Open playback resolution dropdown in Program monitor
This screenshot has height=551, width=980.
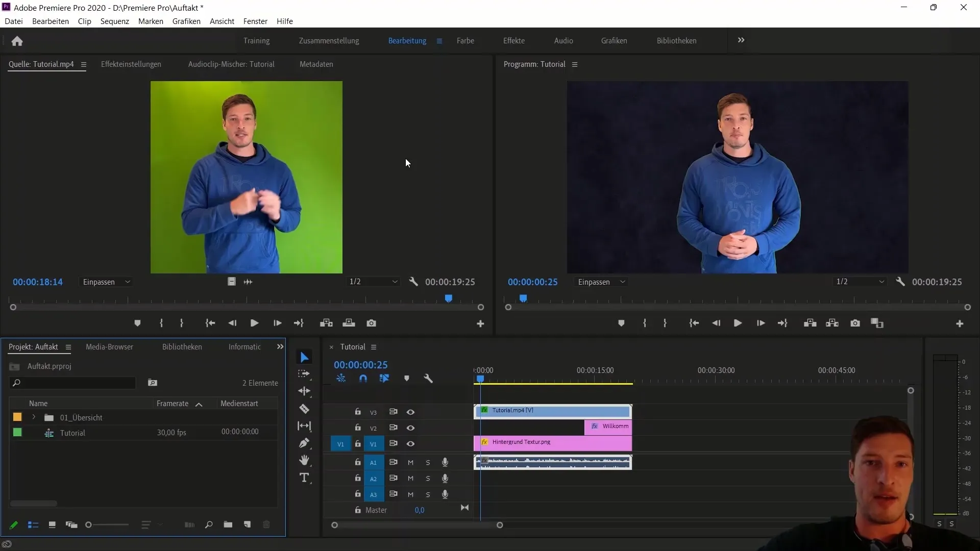click(860, 282)
